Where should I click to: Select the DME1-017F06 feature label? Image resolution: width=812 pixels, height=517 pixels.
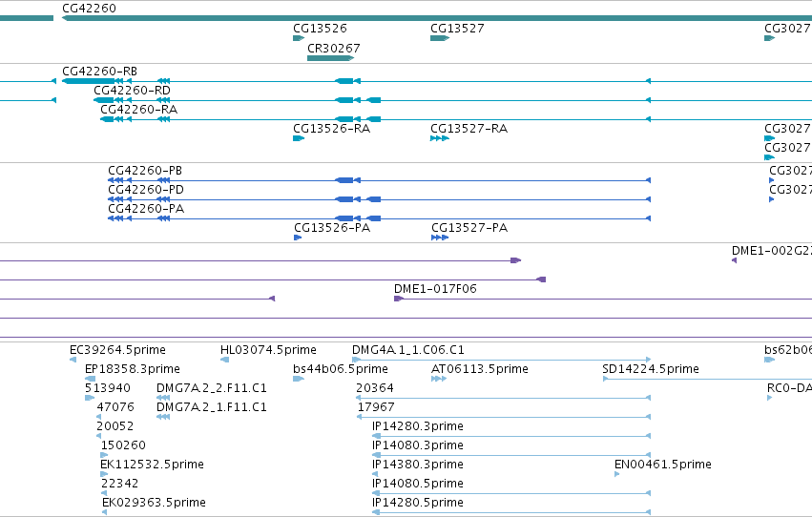point(435,289)
